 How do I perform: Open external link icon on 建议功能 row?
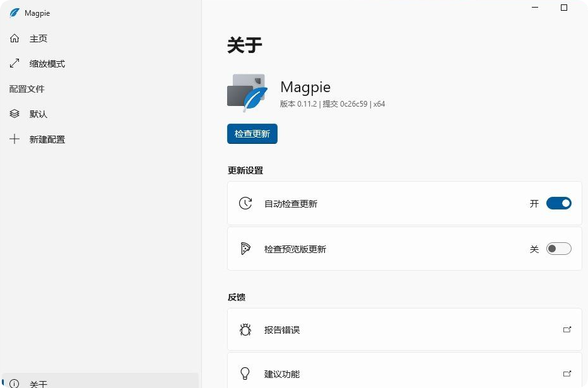(x=567, y=373)
